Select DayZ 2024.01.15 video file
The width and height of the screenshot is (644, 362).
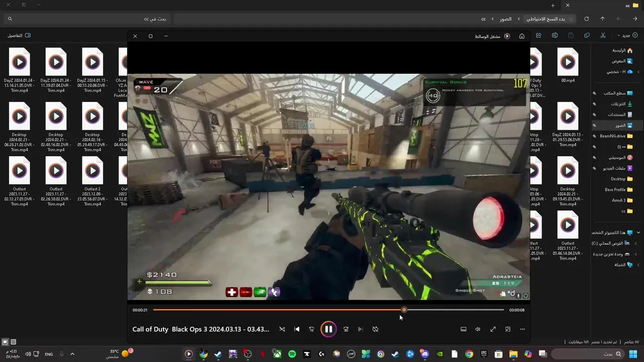click(x=92, y=70)
